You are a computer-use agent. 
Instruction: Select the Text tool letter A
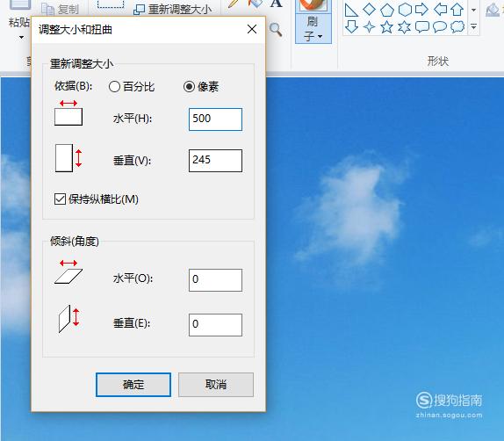coord(276,4)
